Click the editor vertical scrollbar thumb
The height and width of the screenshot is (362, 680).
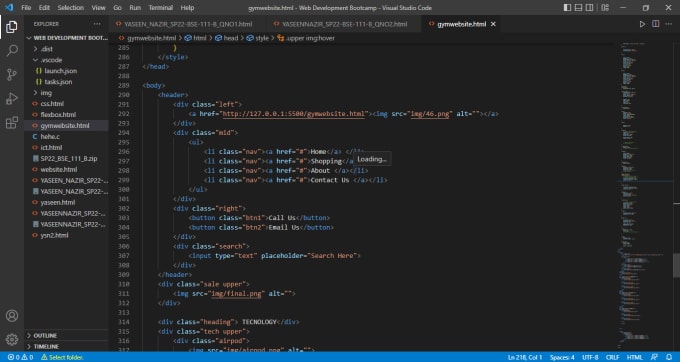677,265
